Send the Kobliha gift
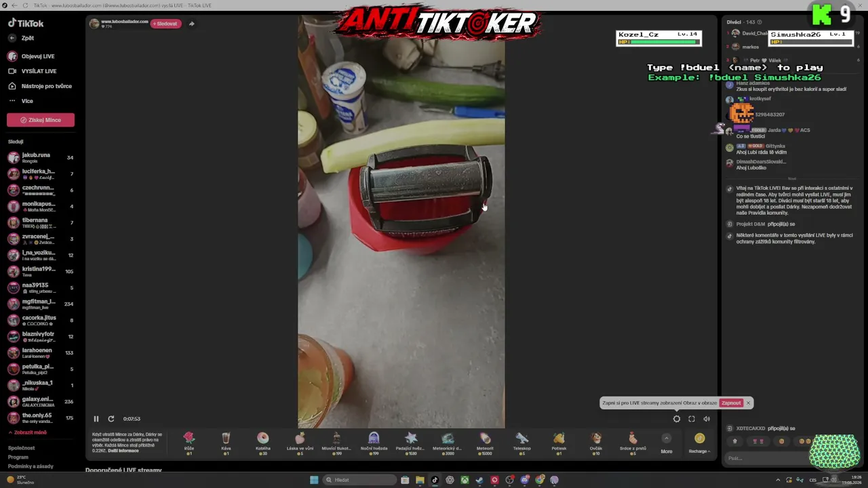The width and height of the screenshot is (868, 488). tap(263, 443)
